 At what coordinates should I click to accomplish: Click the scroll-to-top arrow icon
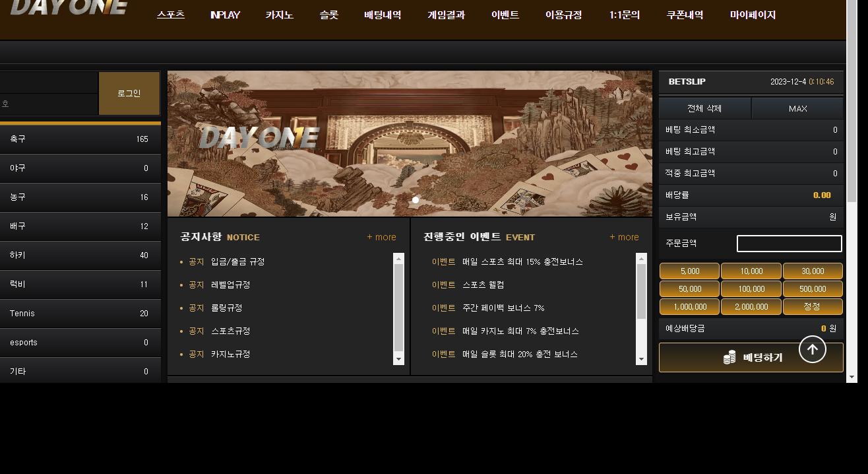point(812,349)
